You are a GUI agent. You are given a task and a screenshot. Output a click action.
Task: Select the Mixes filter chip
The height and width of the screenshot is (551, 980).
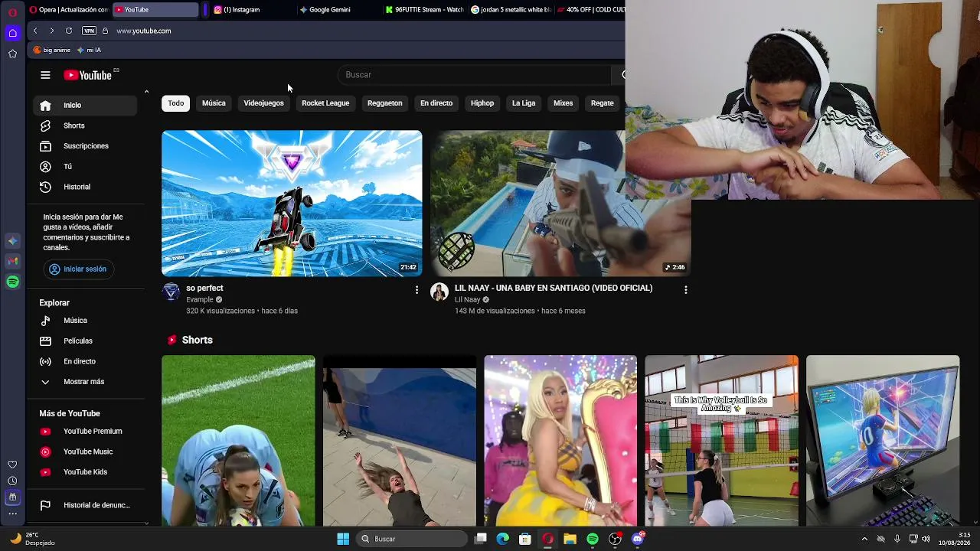coord(563,103)
